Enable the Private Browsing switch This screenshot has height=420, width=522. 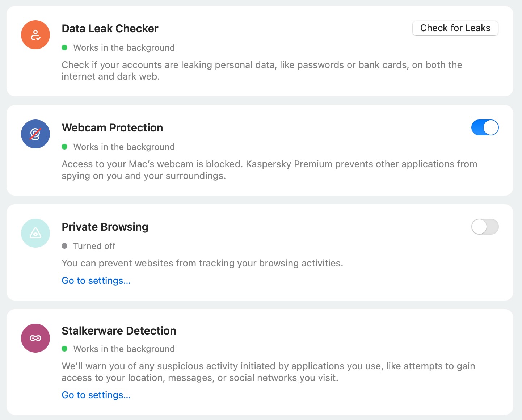485,227
